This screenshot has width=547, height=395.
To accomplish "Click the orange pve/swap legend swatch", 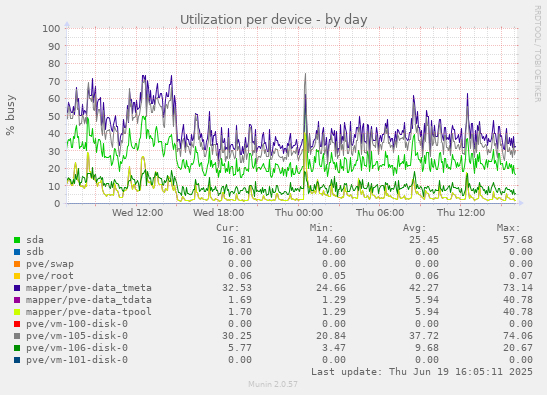I will point(17,264).
